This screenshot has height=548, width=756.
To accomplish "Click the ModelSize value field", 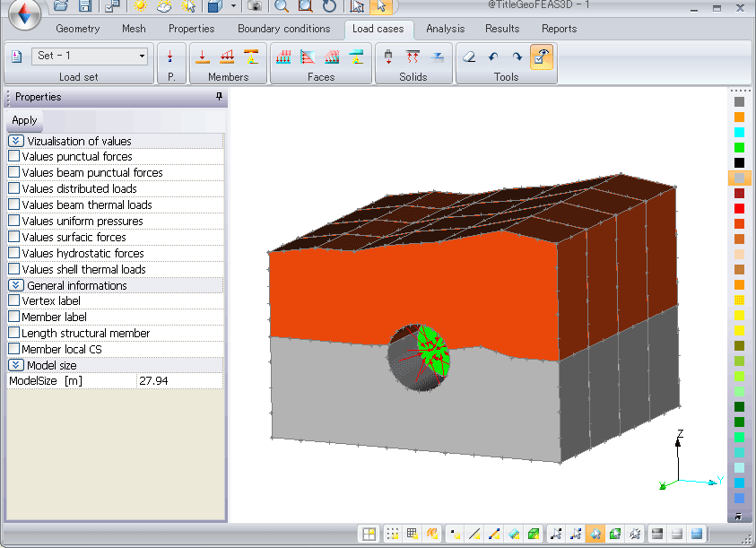I will point(178,381).
